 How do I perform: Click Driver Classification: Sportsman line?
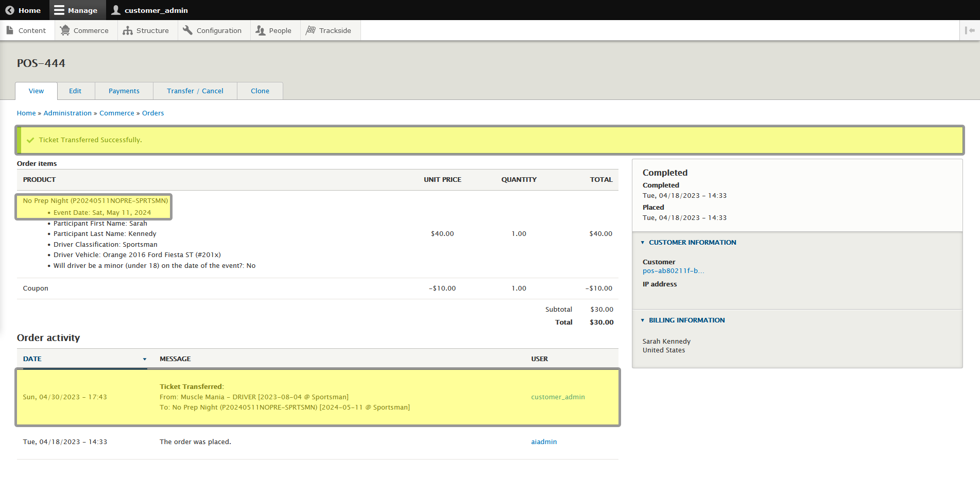(106, 244)
